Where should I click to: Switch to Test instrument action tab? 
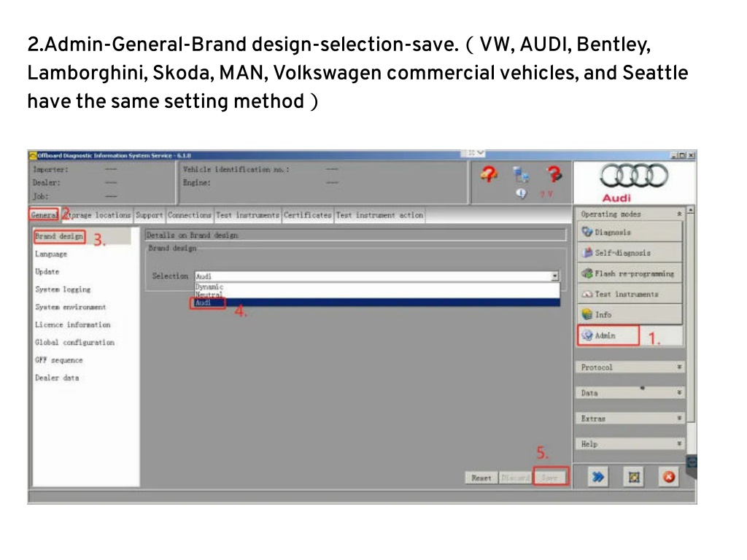pyautogui.click(x=379, y=215)
